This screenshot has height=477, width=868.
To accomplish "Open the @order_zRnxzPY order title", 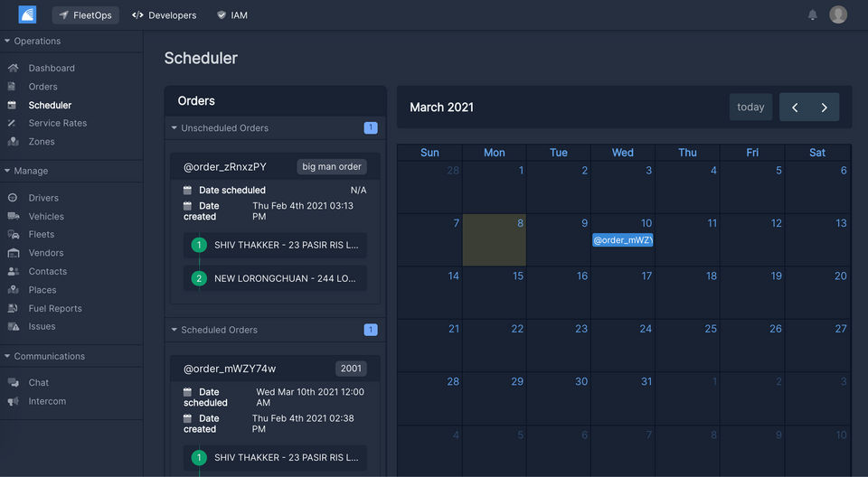I will tap(225, 166).
